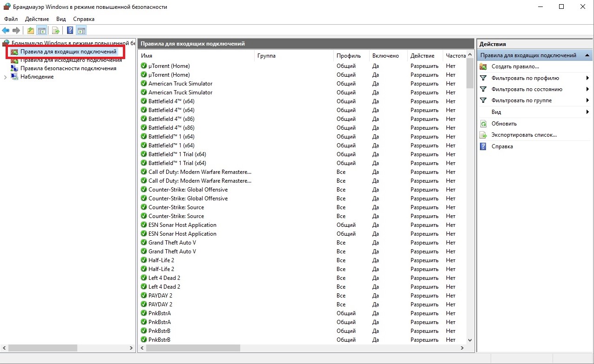Select Правила для входящих подключений in tree
Image resolution: width=594 pixels, height=364 pixels.
click(x=68, y=52)
